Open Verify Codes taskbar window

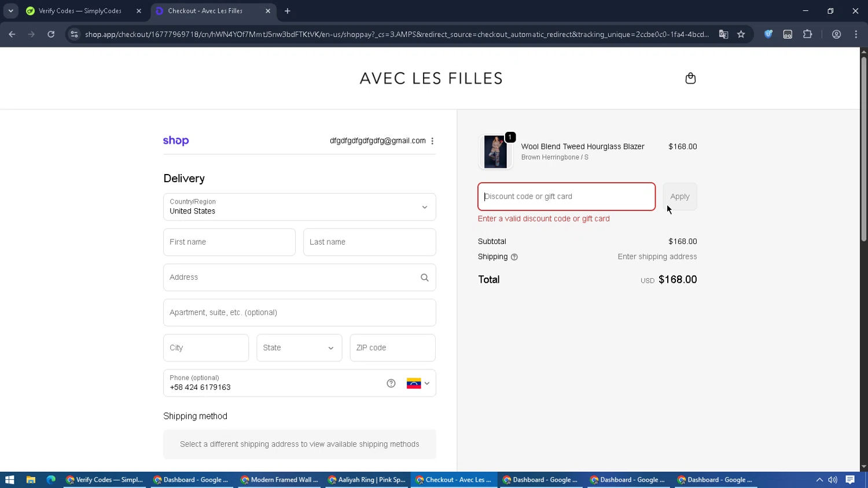point(105,480)
